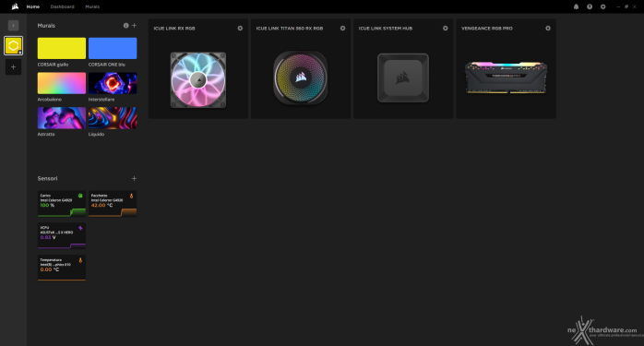Click the ICUE LINK SYSTEM HUB title
This screenshot has height=346, width=644.
[x=386, y=29]
